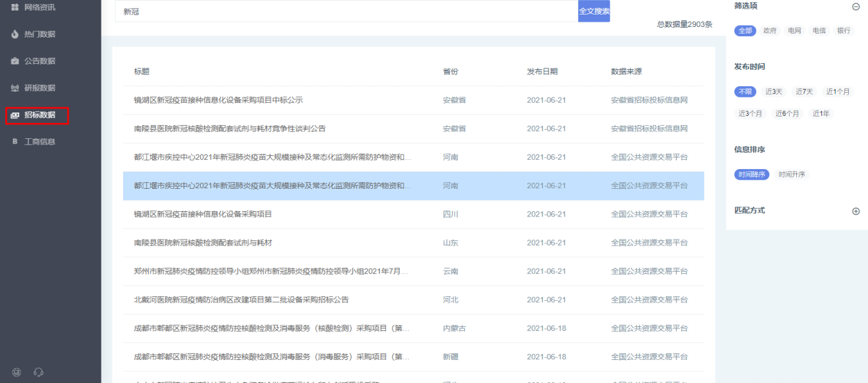868x383 pixels.
Task: Select the 银行 filter option
Action: (843, 31)
